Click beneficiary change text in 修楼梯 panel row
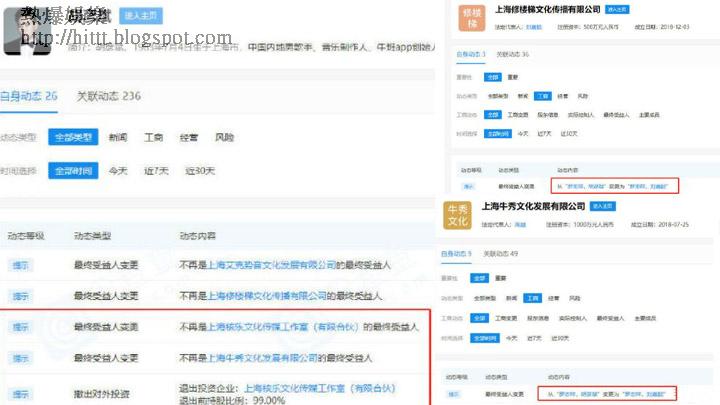The height and width of the screenshot is (405, 720). [612, 186]
